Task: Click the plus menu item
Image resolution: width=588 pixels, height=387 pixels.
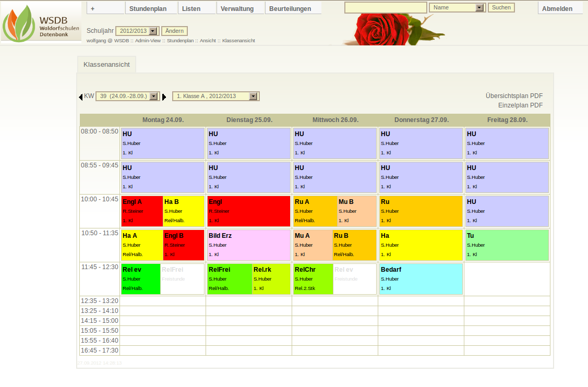Action: (93, 8)
